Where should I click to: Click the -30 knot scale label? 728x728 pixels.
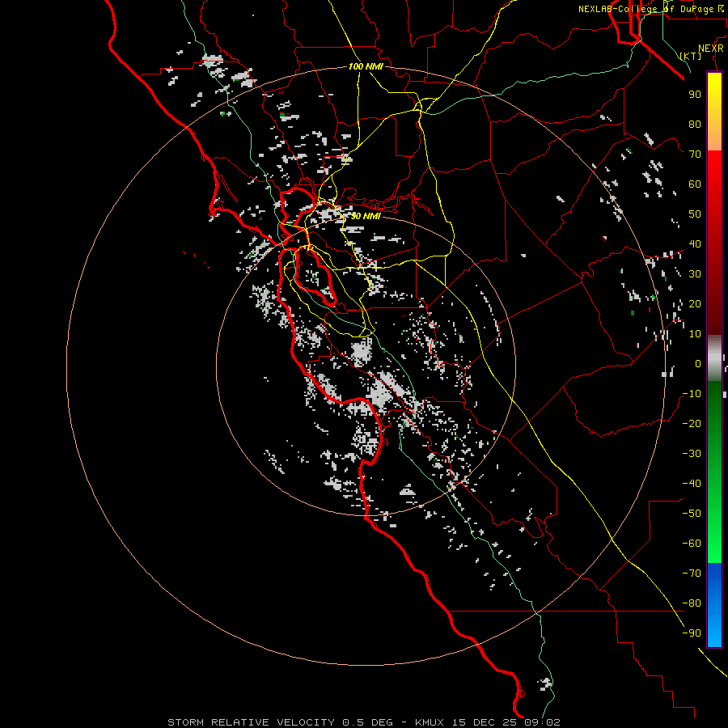point(692,454)
